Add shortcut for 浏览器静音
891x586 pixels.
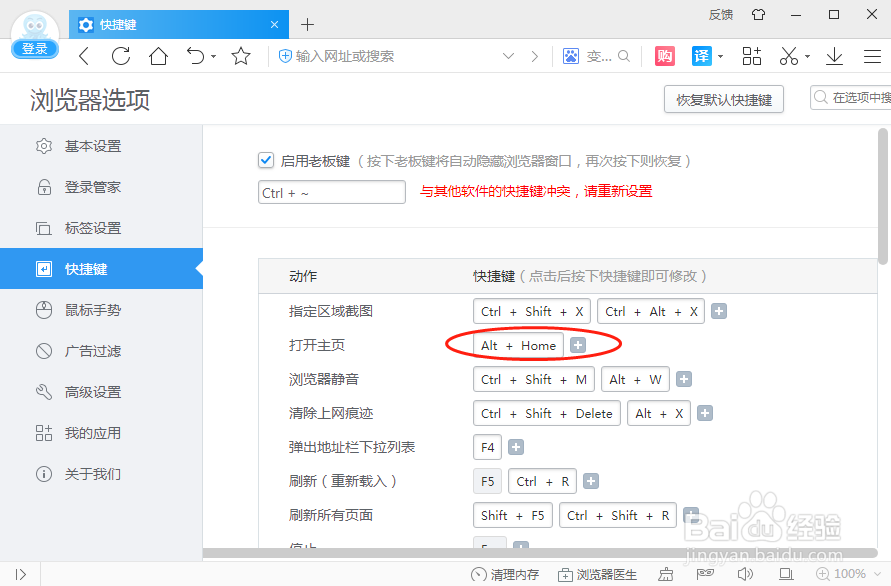pos(684,379)
